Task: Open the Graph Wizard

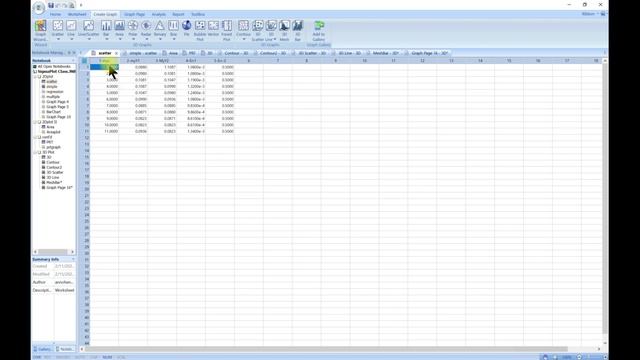Action: [x=40, y=30]
